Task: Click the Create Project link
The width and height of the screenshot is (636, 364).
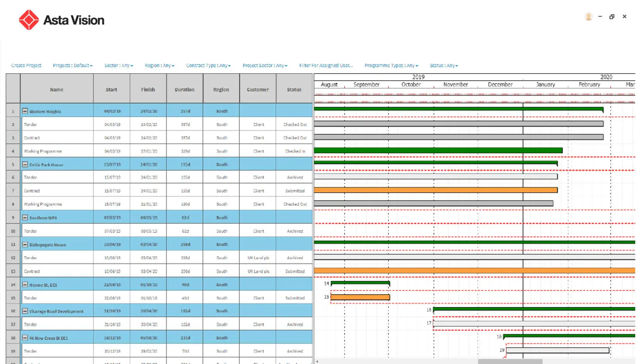Action: pos(26,66)
